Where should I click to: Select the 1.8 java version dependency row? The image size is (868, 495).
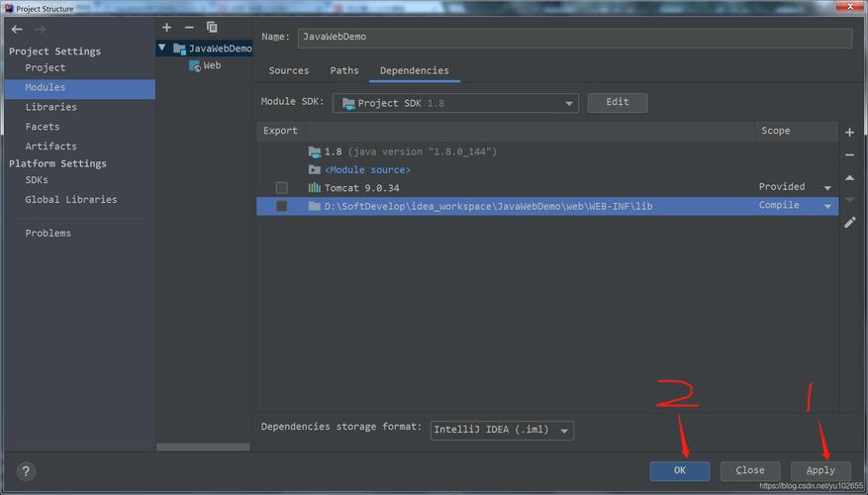[x=547, y=151]
